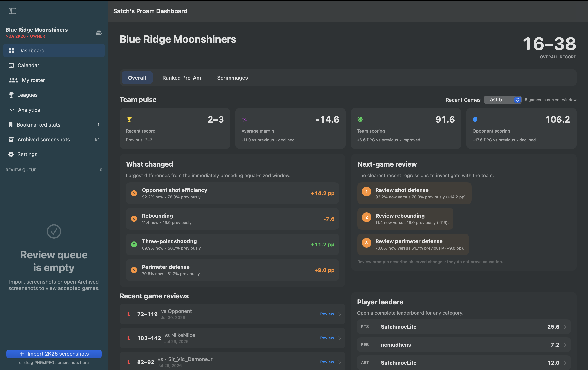Select the Overall tab
Image resolution: width=588 pixels, height=370 pixels.
coord(137,78)
